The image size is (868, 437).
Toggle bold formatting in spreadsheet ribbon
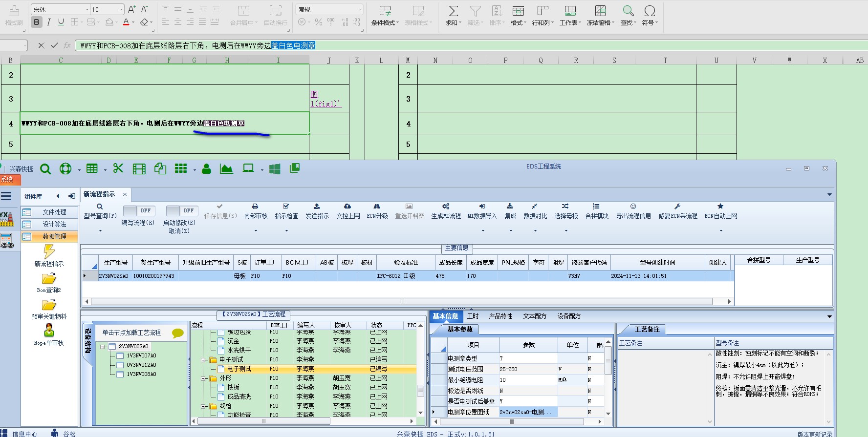[x=37, y=22]
